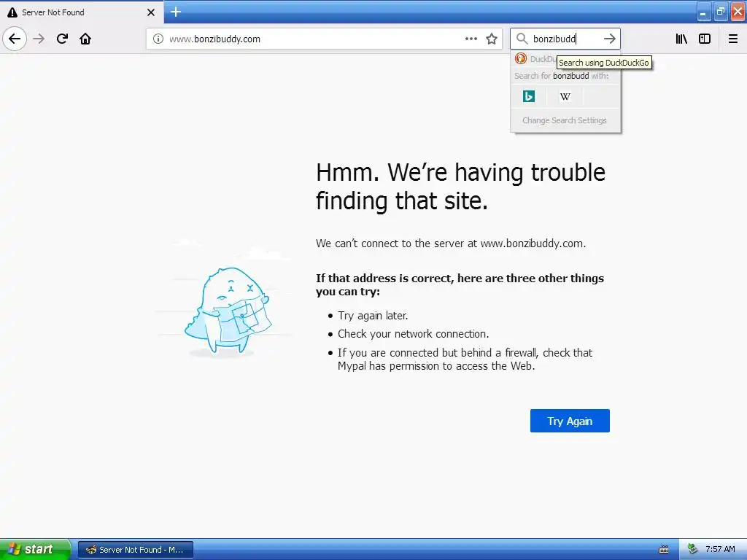The height and width of the screenshot is (560, 747).
Task: Click the Try Again button
Action: (x=570, y=421)
